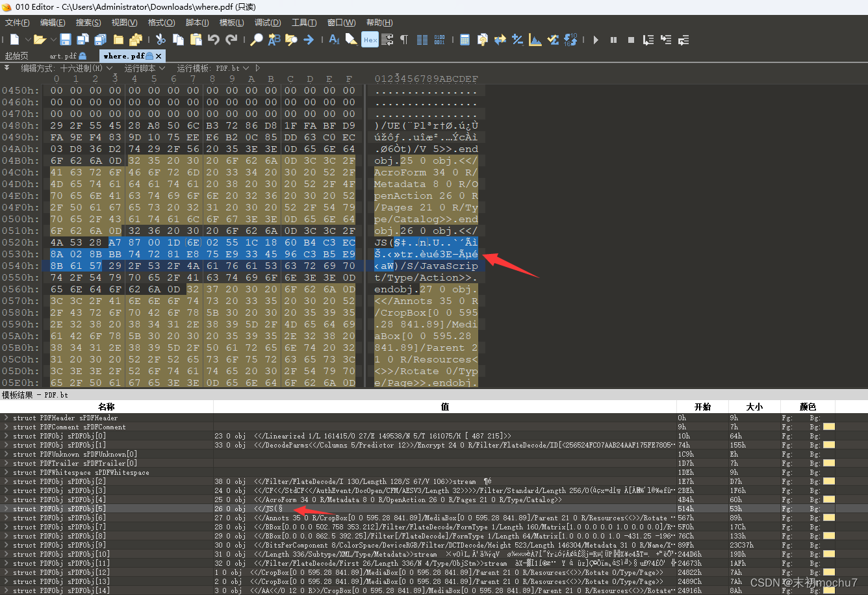Toggle the word wrap icon
Screen dimensions: 868x595
387,40
